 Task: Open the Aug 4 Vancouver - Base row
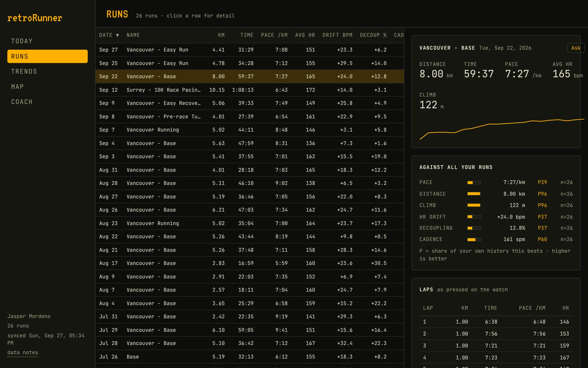coord(250,303)
